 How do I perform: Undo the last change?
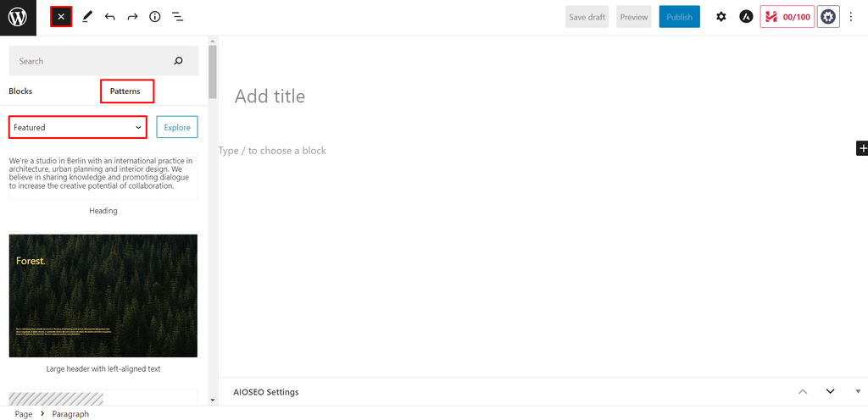coord(110,17)
